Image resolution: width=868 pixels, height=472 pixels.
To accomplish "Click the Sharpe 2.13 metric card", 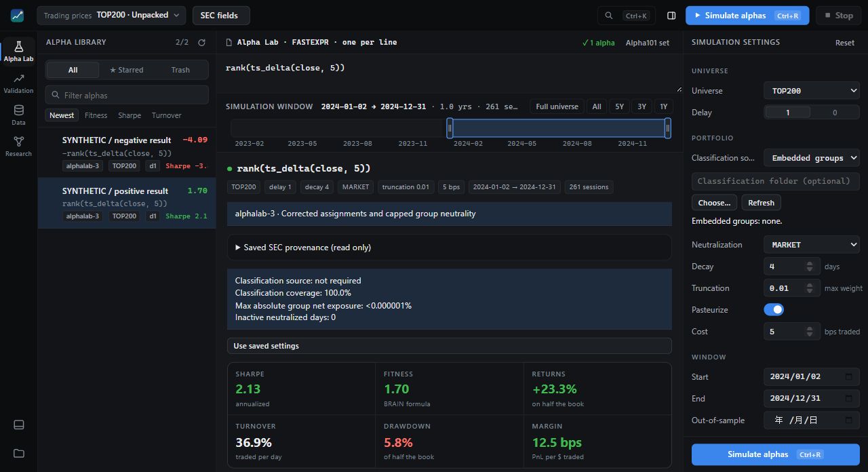I will click(x=301, y=389).
